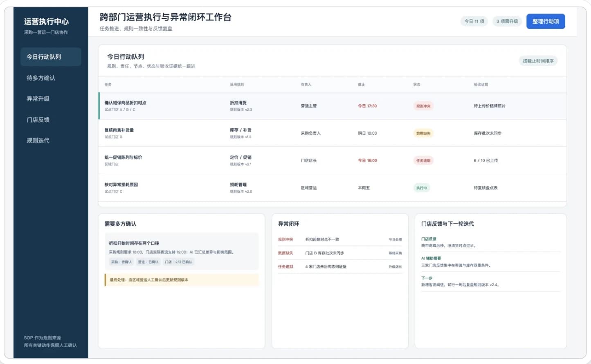Click the 任务逾期 status badge in the table
This screenshot has height=364, width=591.
[x=423, y=161]
